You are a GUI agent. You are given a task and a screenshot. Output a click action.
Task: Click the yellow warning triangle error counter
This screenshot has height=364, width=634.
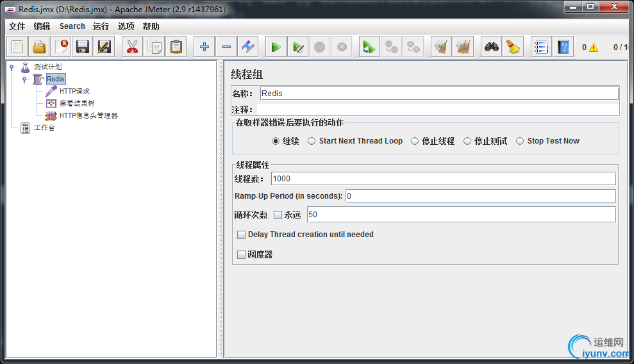tap(594, 47)
